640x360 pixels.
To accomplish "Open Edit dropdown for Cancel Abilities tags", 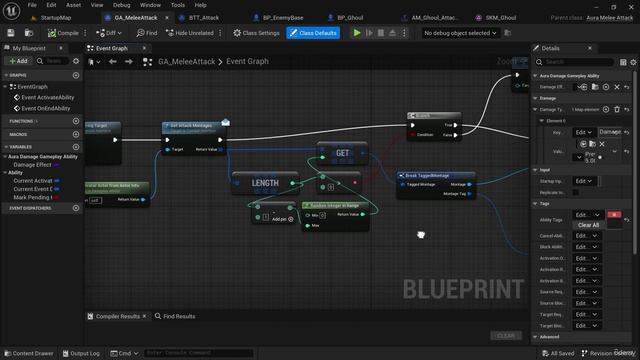I will coord(586,236).
